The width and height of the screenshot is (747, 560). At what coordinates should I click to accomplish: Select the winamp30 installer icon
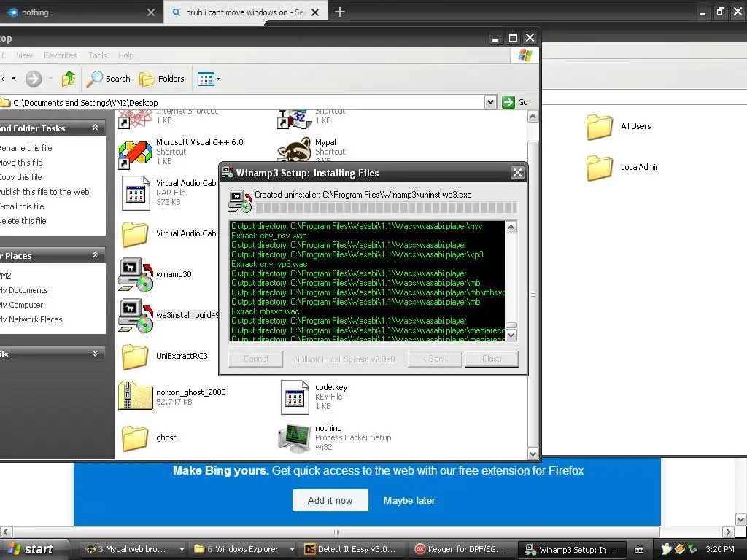[135, 274]
